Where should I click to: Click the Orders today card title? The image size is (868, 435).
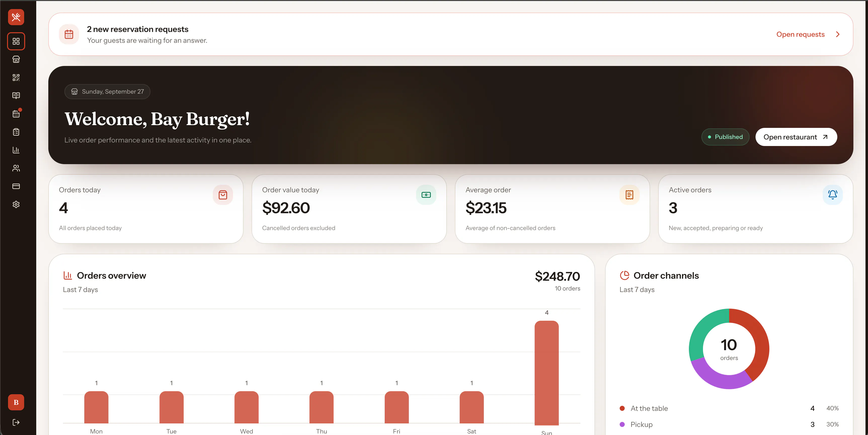80,190
